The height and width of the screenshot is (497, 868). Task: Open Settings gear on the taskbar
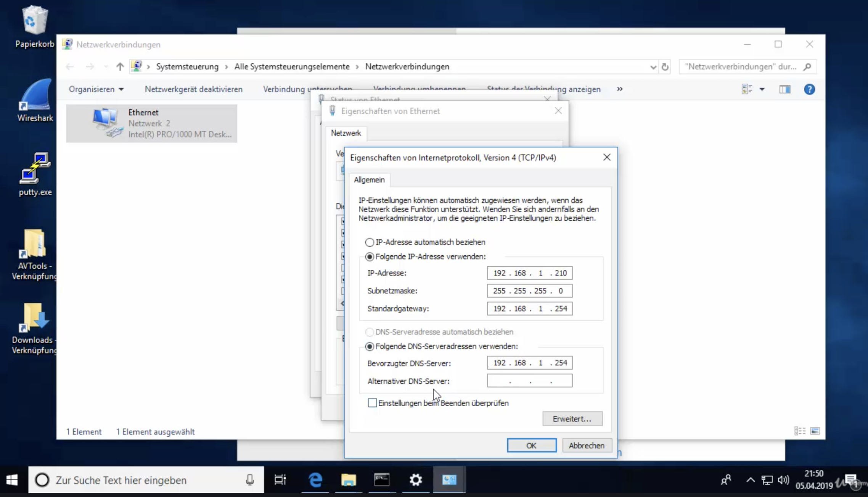point(416,480)
